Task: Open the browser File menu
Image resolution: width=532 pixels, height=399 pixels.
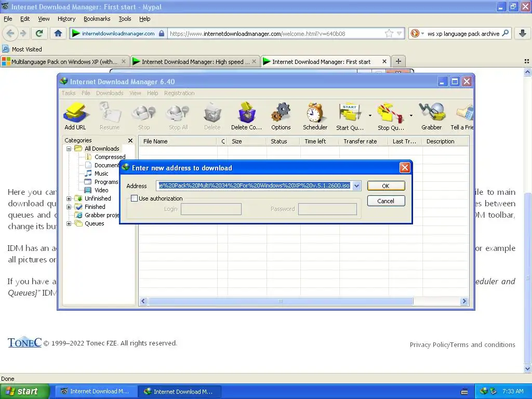Action: click(x=8, y=19)
